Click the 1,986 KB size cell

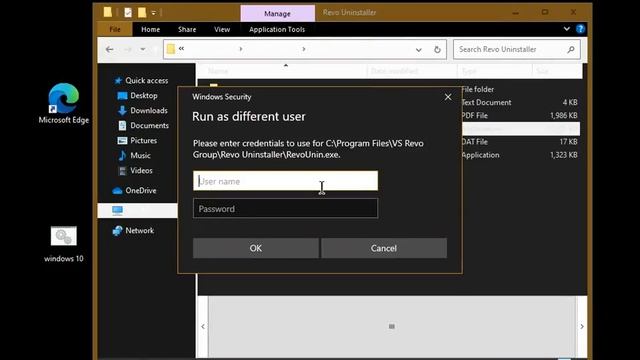(x=564, y=116)
